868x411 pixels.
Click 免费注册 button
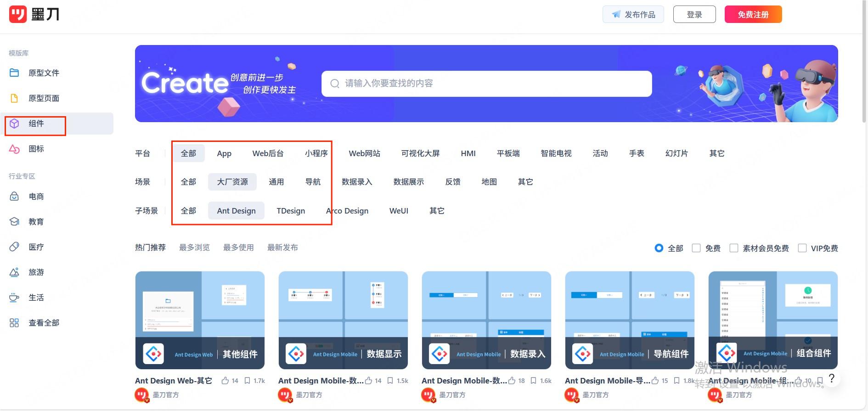[x=753, y=14]
